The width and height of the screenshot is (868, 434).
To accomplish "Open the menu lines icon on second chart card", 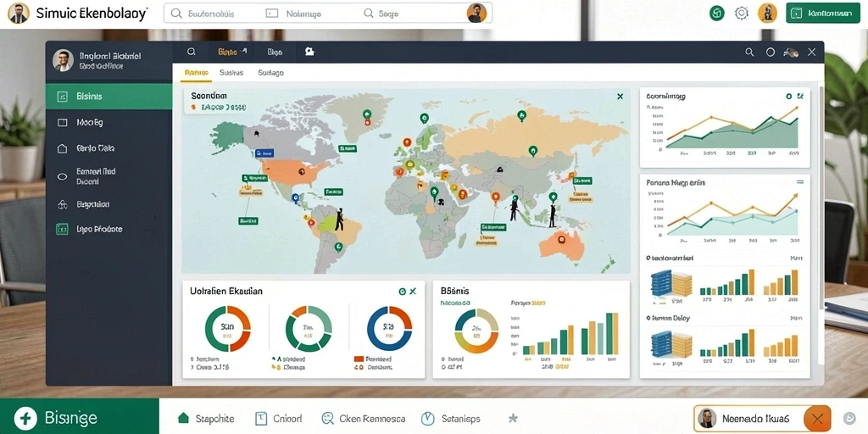I will 800,181.
